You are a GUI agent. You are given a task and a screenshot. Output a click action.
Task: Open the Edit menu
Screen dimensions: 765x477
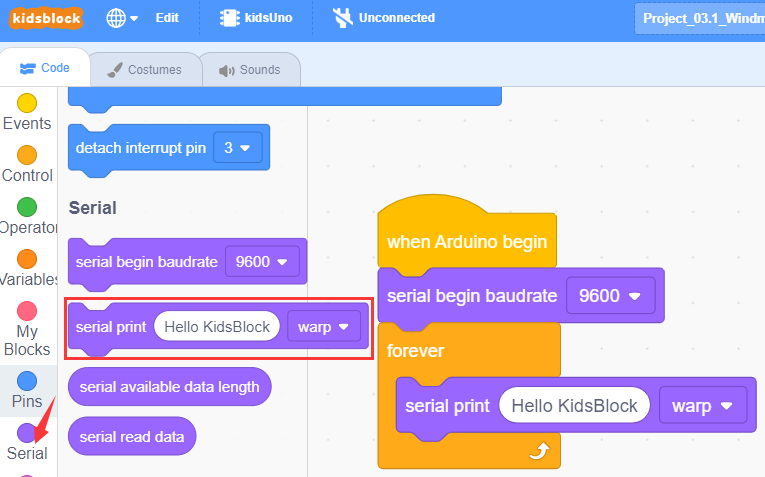point(167,18)
